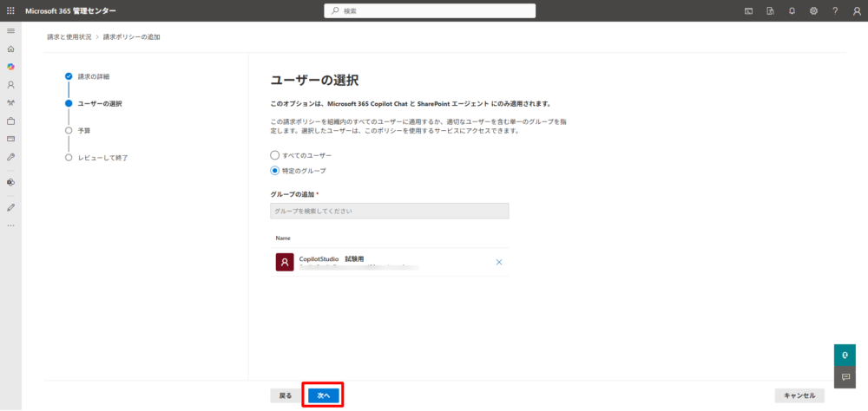Click the 次へ button
The width and height of the screenshot is (868, 411).
[x=323, y=395]
